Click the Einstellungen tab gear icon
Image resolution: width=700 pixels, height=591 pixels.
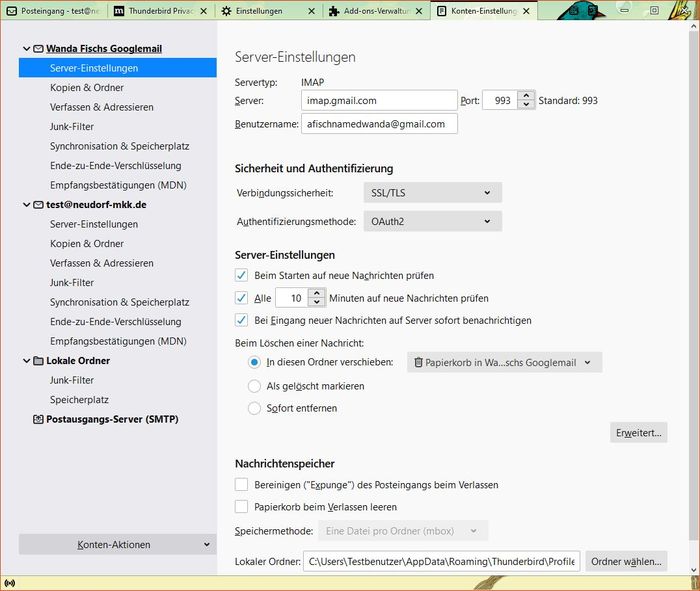pyautogui.click(x=227, y=11)
